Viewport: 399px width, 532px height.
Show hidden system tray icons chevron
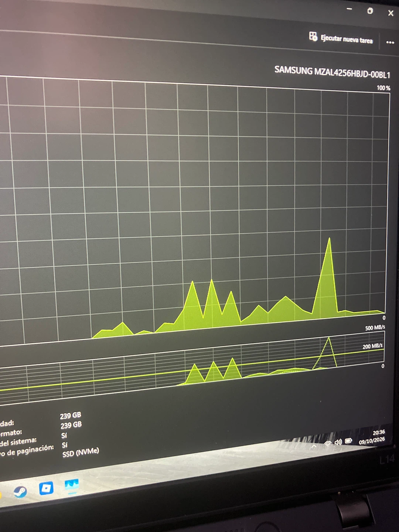pos(314,446)
